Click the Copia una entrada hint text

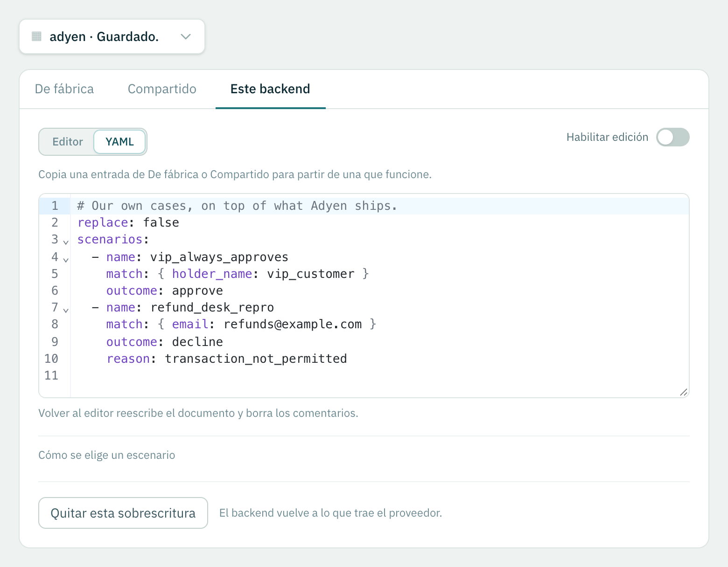[x=235, y=174]
